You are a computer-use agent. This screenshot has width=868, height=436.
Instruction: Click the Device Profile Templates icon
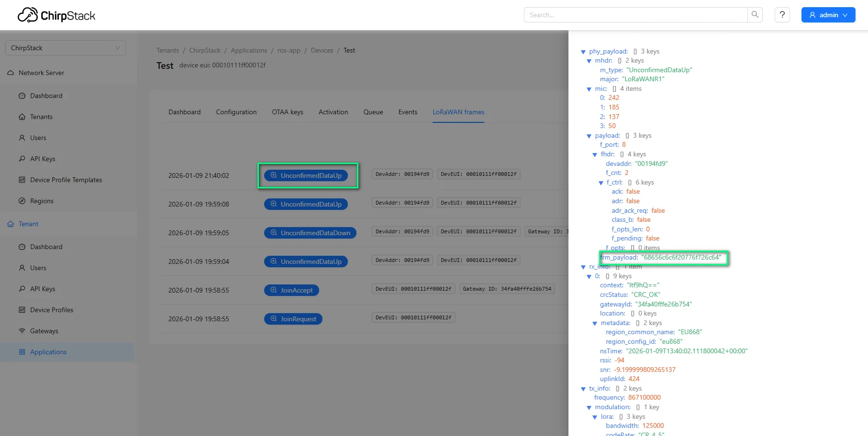pyautogui.click(x=22, y=180)
